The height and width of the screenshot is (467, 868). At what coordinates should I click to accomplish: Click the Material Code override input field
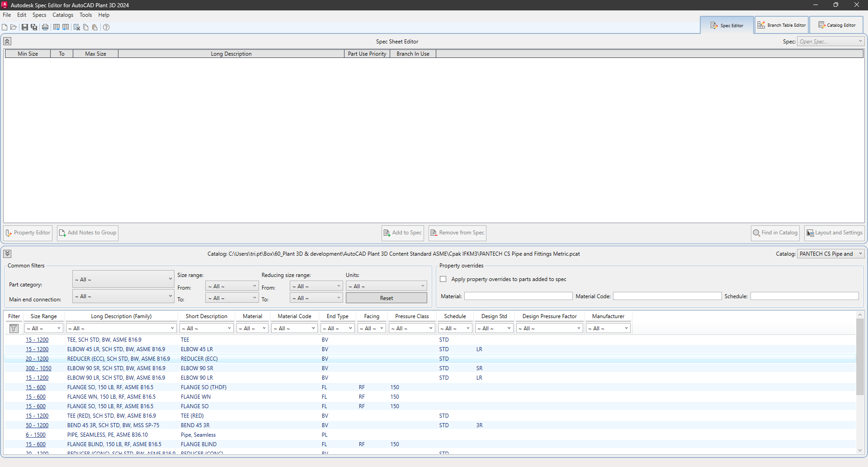coord(667,296)
